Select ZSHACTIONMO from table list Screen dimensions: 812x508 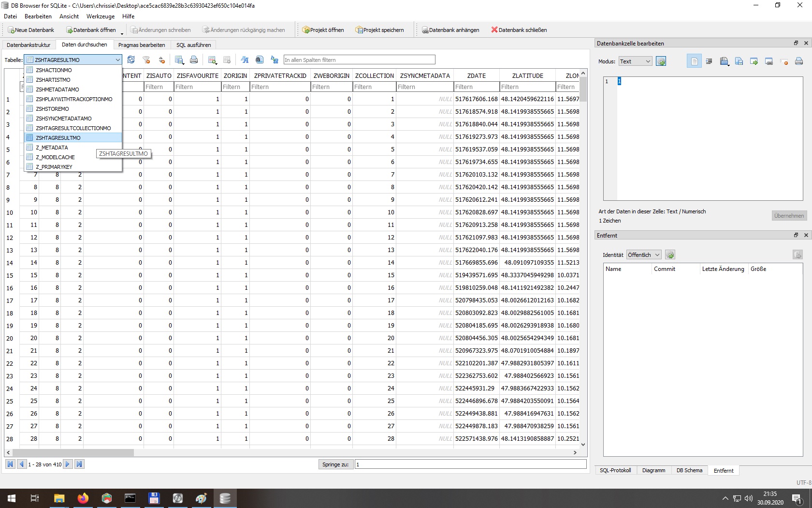click(73, 70)
